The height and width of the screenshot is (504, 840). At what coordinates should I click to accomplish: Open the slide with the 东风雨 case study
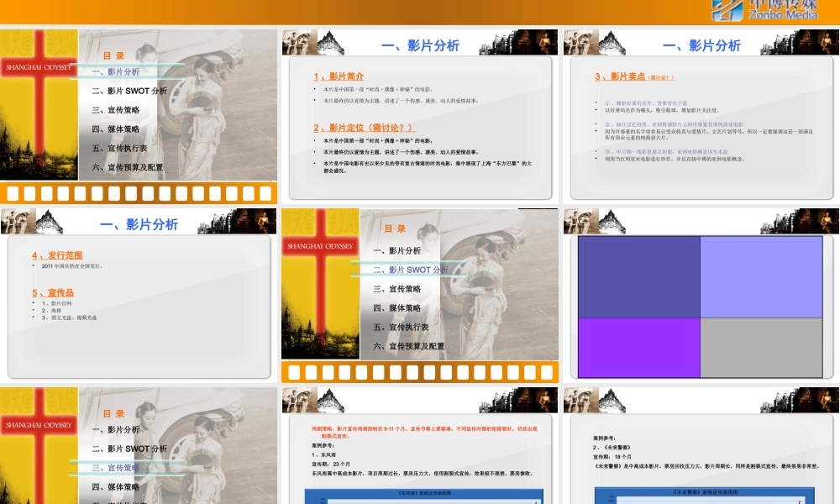[420, 445]
